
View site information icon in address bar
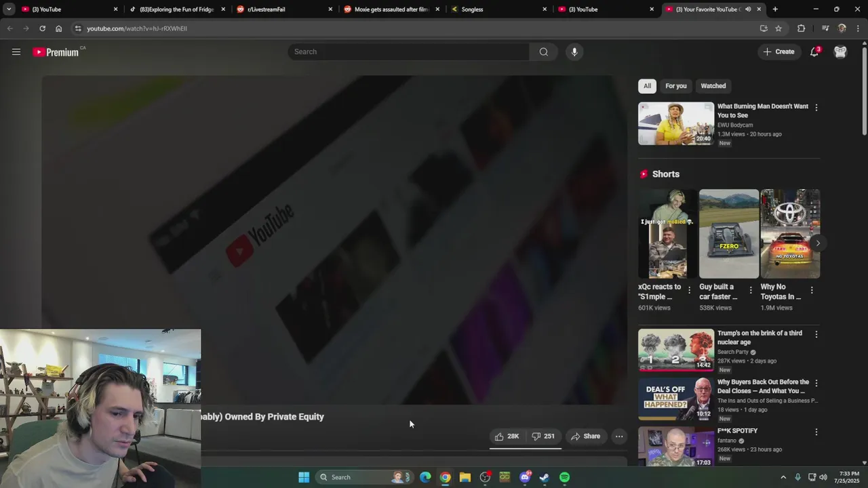pyautogui.click(x=78, y=28)
